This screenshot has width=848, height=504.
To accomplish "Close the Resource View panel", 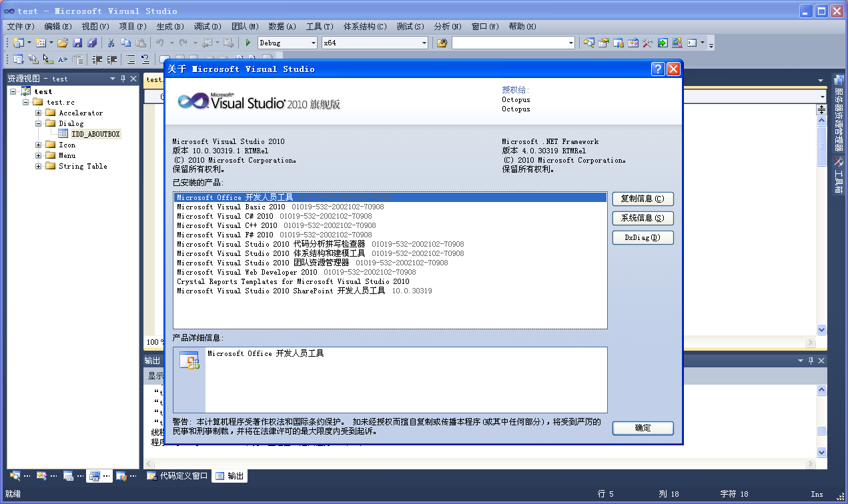I will 133,79.
